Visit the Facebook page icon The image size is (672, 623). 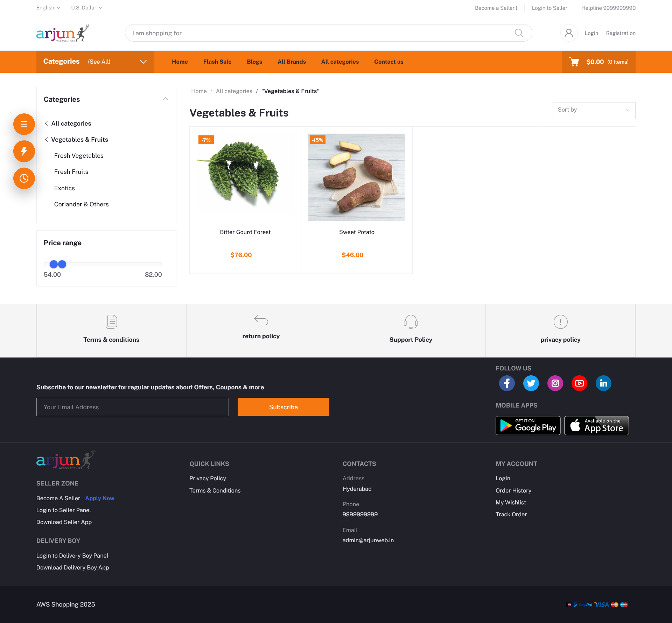pyautogui.click(x=507, y=383)
